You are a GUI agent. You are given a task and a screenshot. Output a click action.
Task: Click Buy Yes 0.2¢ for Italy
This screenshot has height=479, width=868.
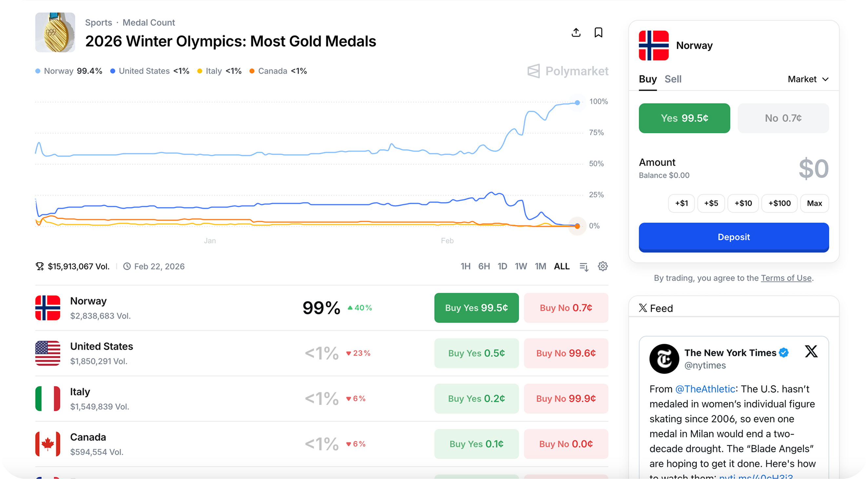click(x=476, y=398)
